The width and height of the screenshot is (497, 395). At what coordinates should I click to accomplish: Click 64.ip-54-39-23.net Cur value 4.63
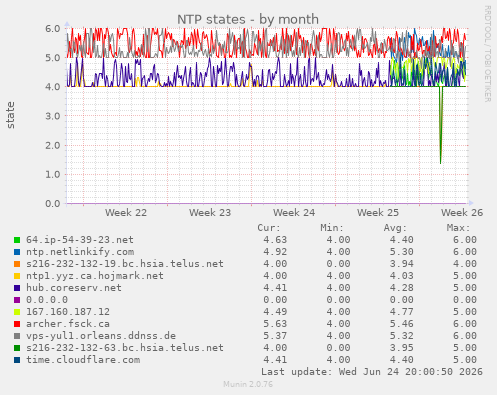[275, 240]
